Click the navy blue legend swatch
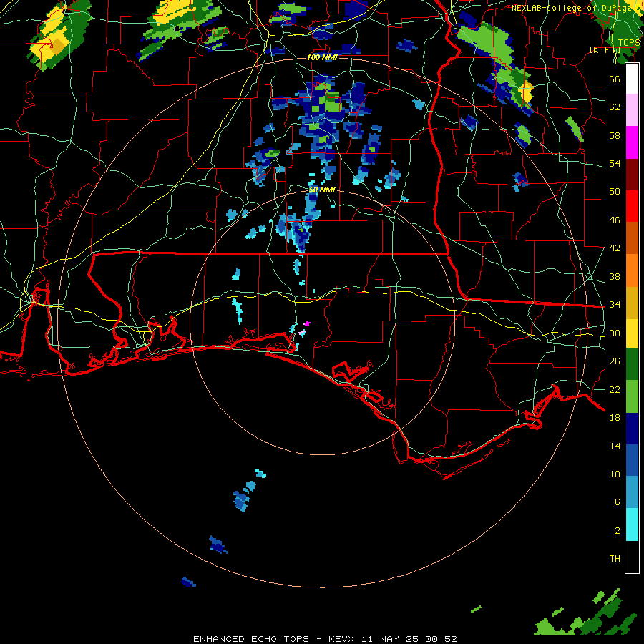The height and width of the screenshot is (644, 644). (632, 429)
